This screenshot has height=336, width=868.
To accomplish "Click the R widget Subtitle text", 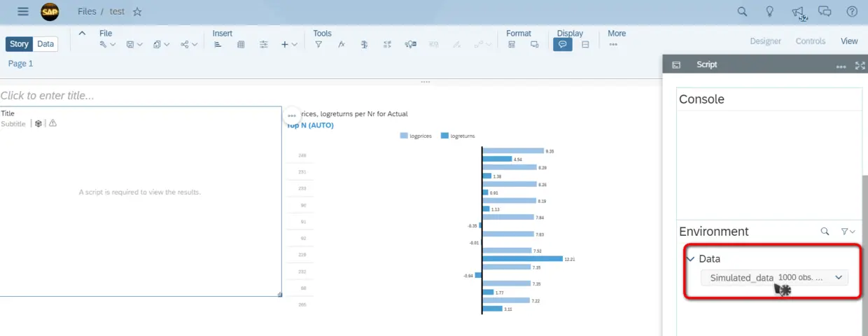I will 13,124.
